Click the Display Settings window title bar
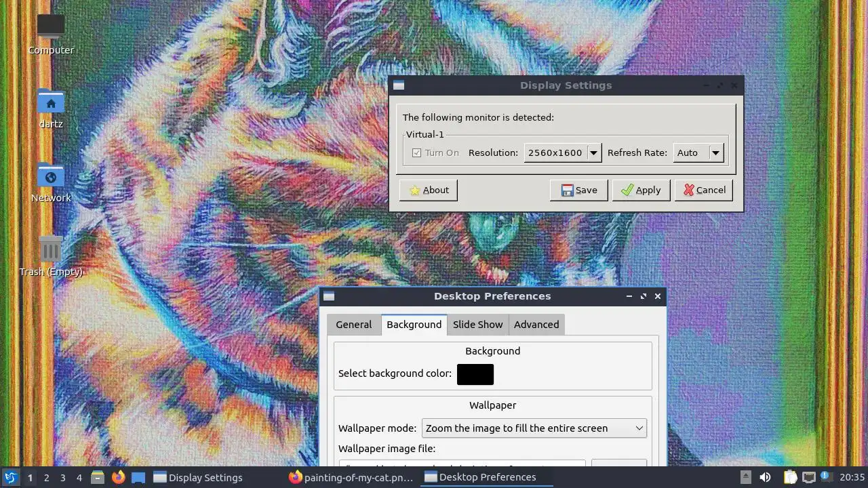 [x=566, y=85]
